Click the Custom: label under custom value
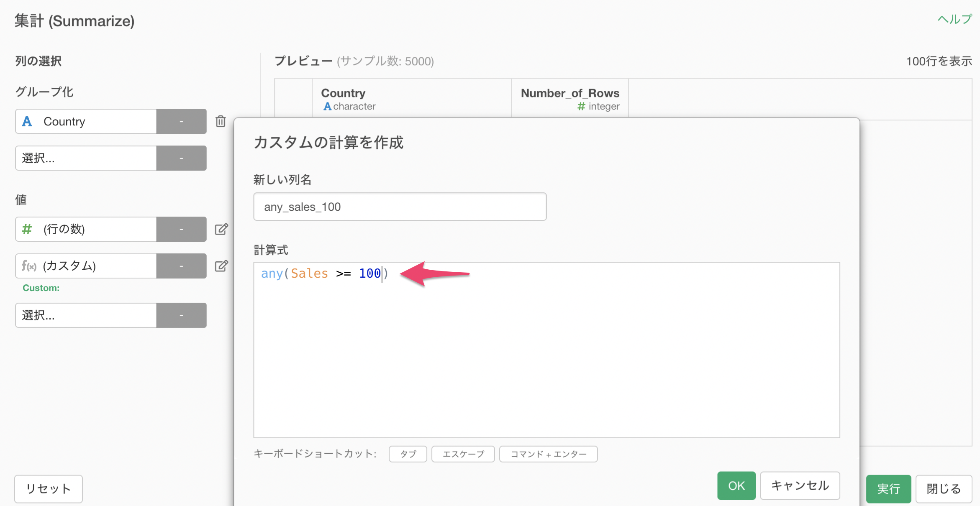Screen dimensions: 980x506 tap(41, 288)
